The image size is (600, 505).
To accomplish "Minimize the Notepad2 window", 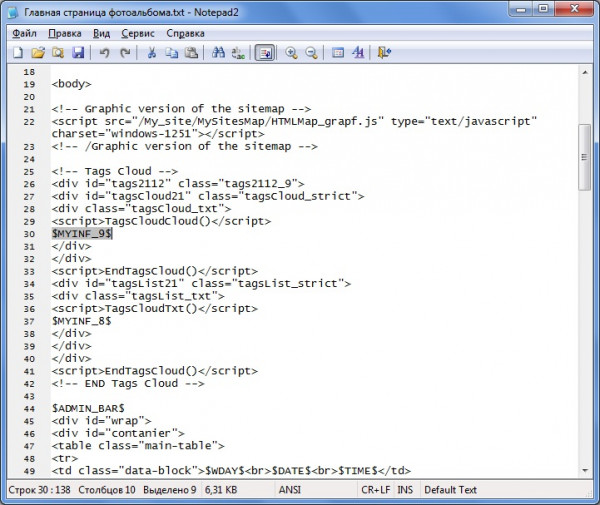I will coord(521,9).
